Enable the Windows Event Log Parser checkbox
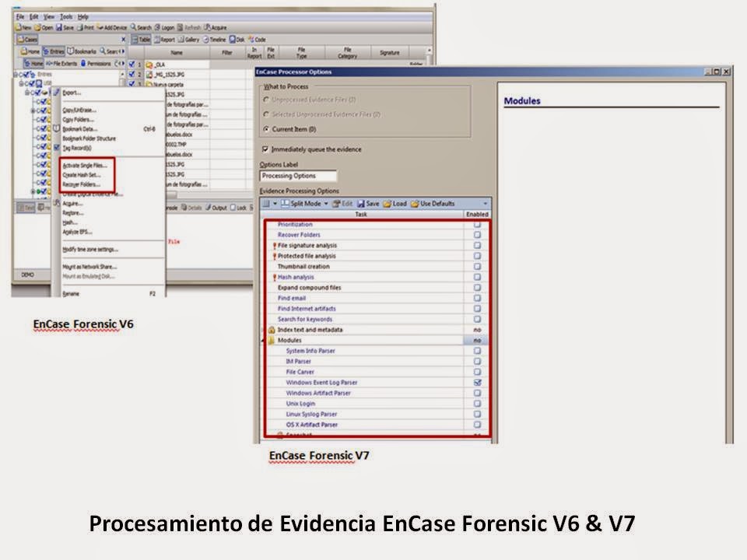 pos(475,382)
